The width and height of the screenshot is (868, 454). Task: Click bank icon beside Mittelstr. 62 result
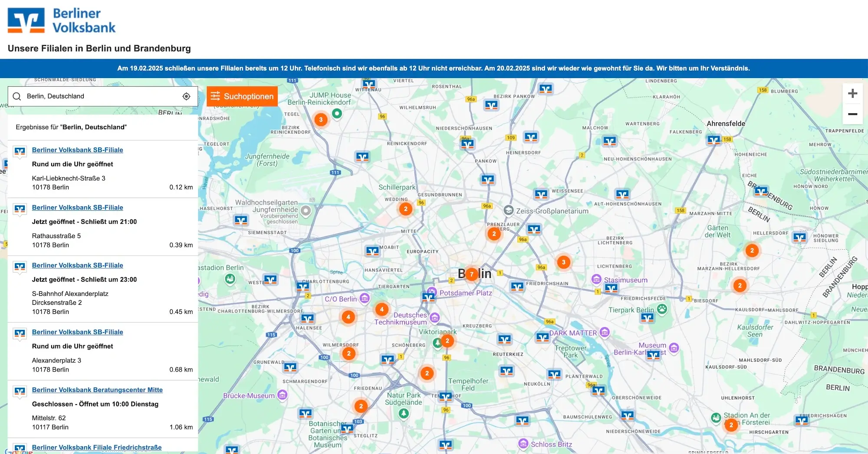coord(20,392)
